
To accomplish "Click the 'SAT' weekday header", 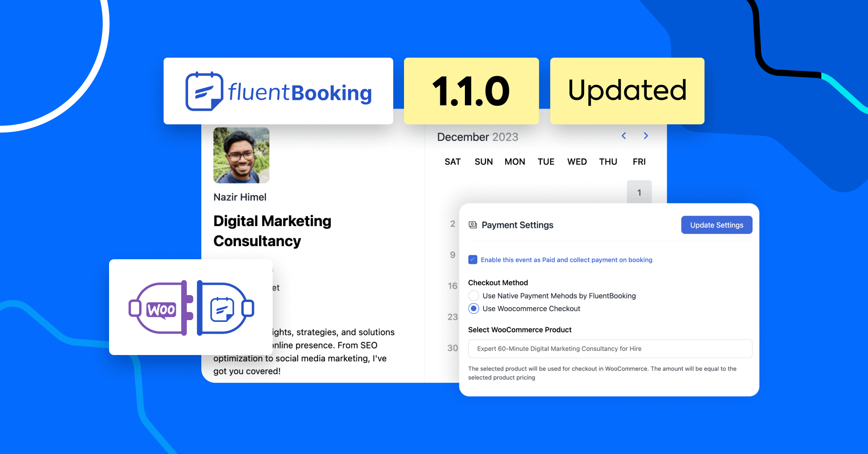I will 453,162.
